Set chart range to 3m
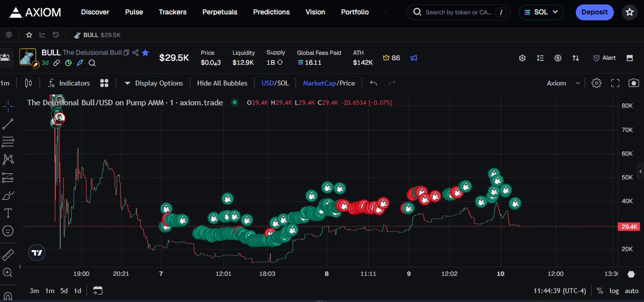644x302 pixels. (34, 291)
